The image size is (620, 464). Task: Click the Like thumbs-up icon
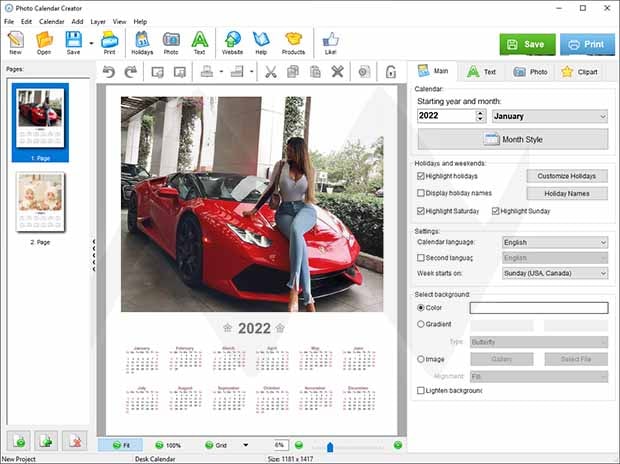pyautogui.click(x=331, y=43)
